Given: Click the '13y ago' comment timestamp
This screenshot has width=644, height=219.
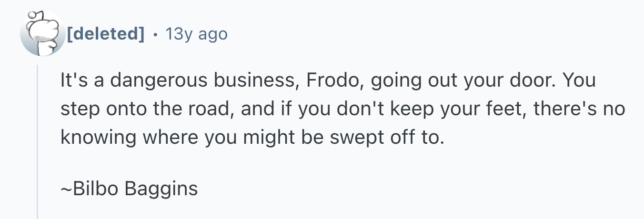Looking at the screenshot, I should click(x=196, y=34).
